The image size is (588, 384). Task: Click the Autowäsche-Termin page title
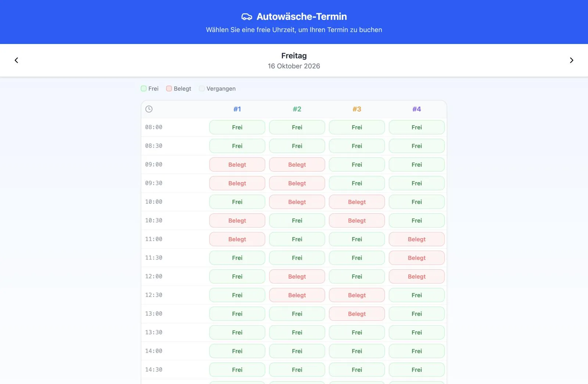(302, 17)
